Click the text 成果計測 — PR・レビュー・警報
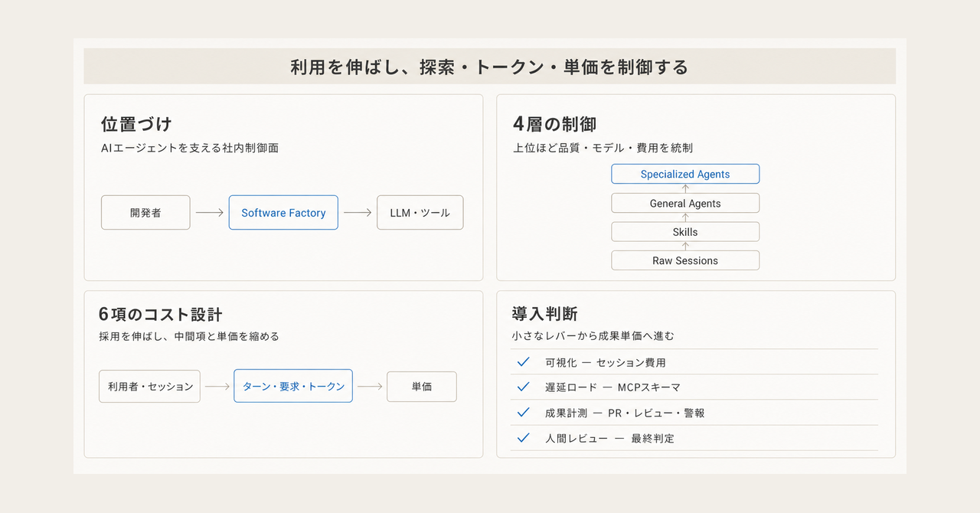This screenshot has width=980, height=513. [625, 413]
